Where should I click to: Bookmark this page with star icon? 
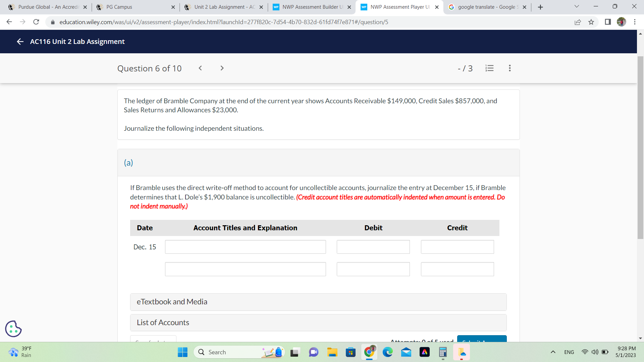[x=591, y=22]
